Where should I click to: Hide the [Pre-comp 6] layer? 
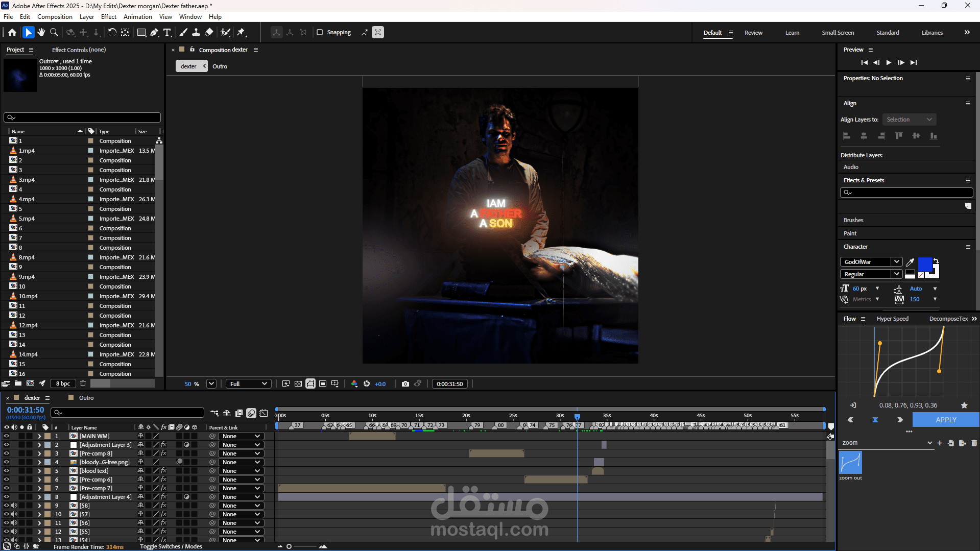tap(7, 480)
